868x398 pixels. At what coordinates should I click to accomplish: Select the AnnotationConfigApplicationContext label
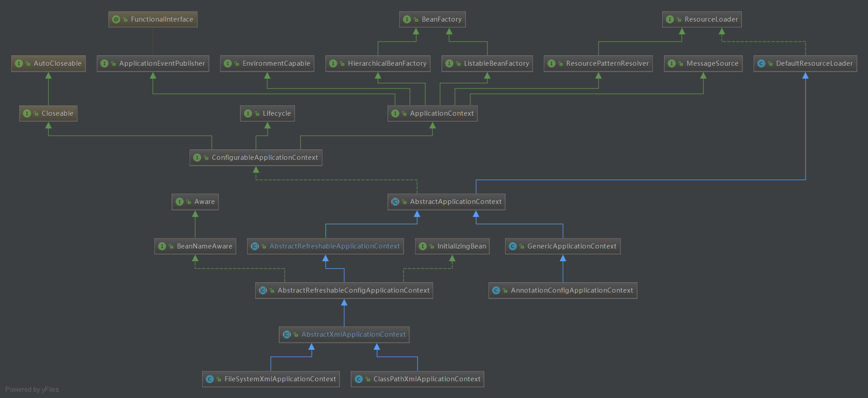point(572,290)
